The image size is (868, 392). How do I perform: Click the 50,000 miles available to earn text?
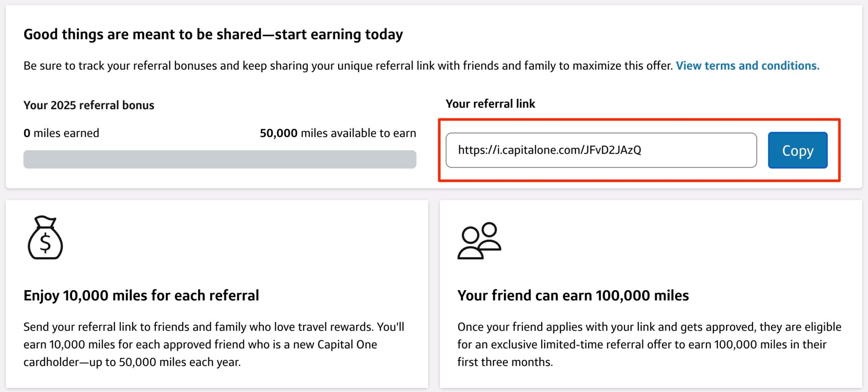(338, 133)
